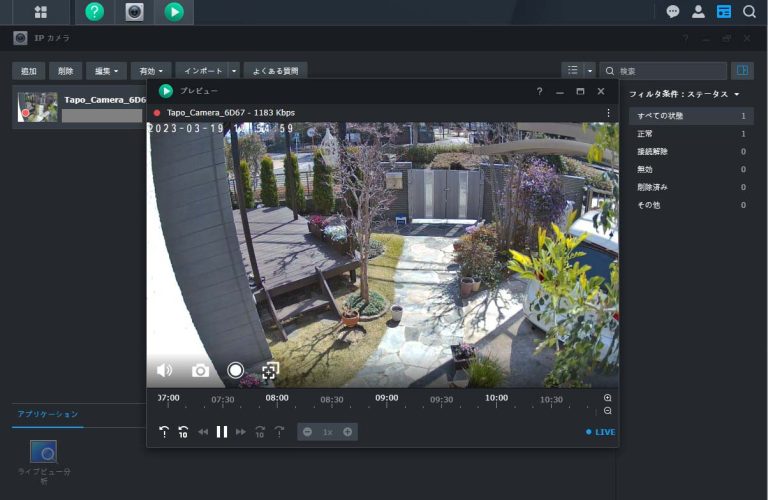Take a snapshot with the camera icon

[200, 371]
